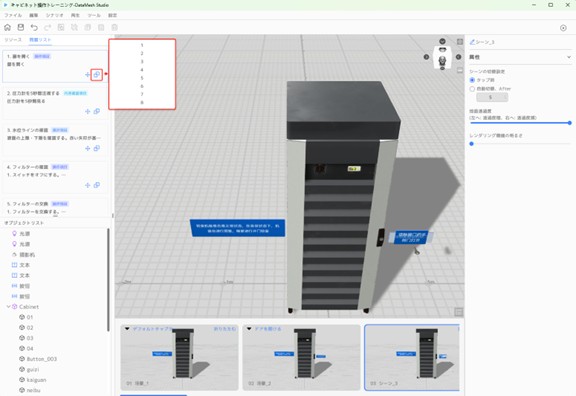Rename the scene via the pencil icon
576x396 pixels.
tap(472, 42)
